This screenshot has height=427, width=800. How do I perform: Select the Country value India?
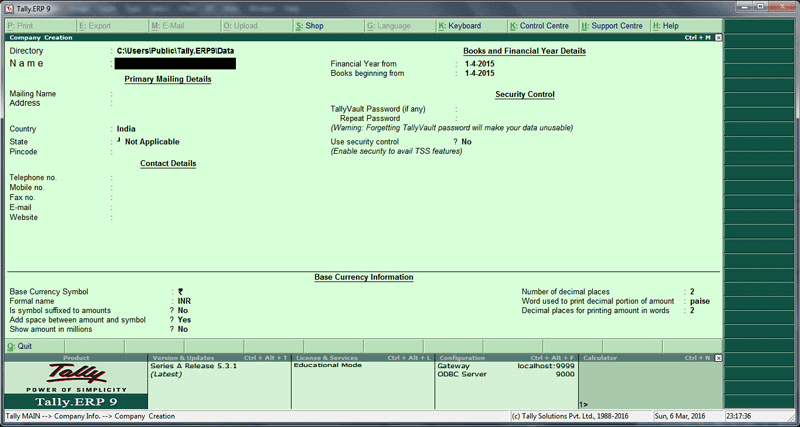pyautogui.click(x=126, y=129)
